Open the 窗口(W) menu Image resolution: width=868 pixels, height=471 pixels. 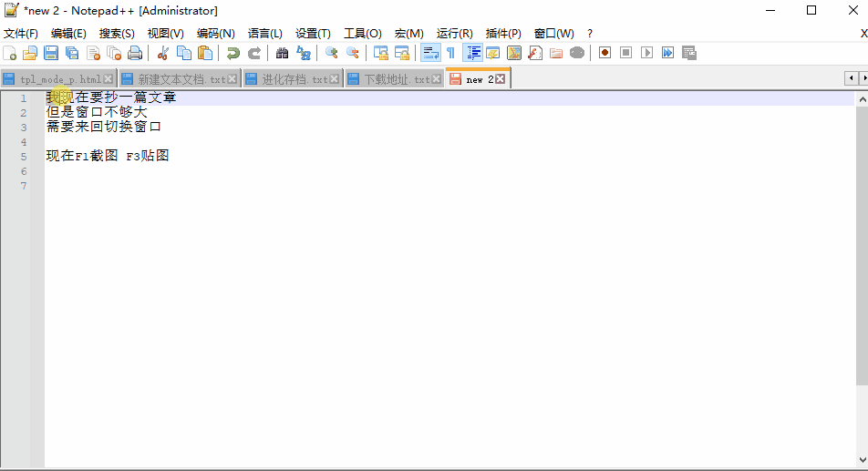pyautogui.click(x=554, y=34)
